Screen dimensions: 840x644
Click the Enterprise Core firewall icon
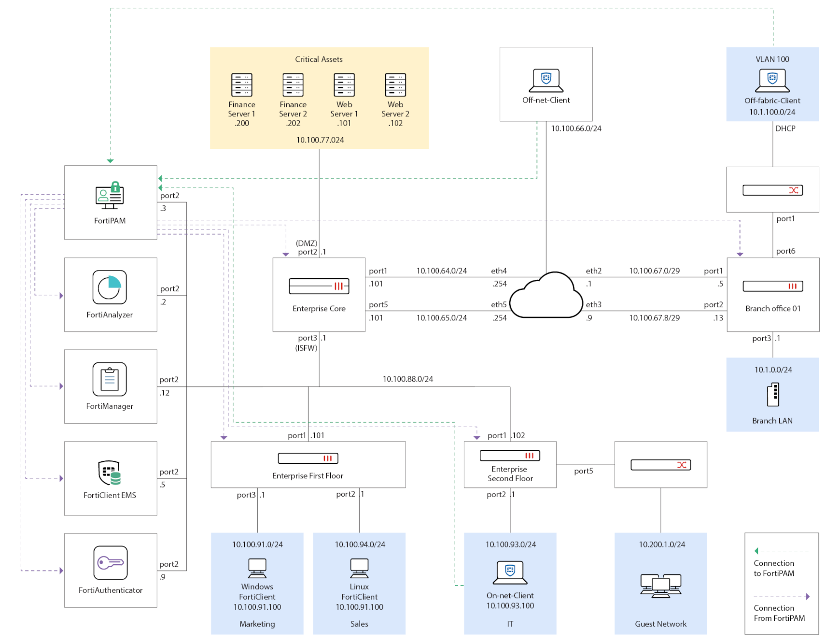318,286
